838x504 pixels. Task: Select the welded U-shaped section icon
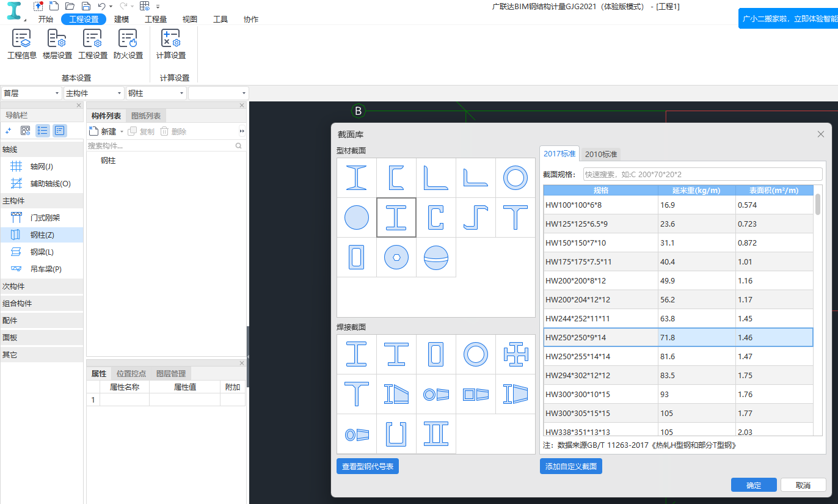[x=396, y=434]
